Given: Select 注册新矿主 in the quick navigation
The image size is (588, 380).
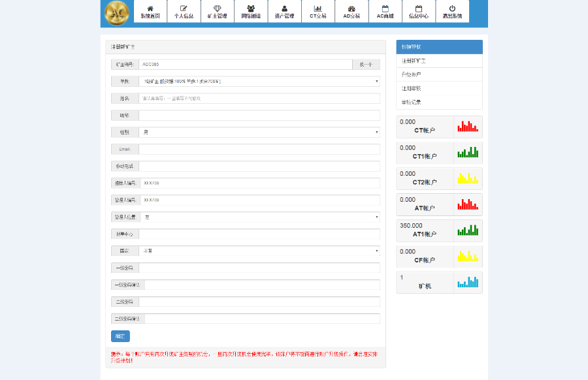Looking at the screenshot, I should (x=439, y=61).
